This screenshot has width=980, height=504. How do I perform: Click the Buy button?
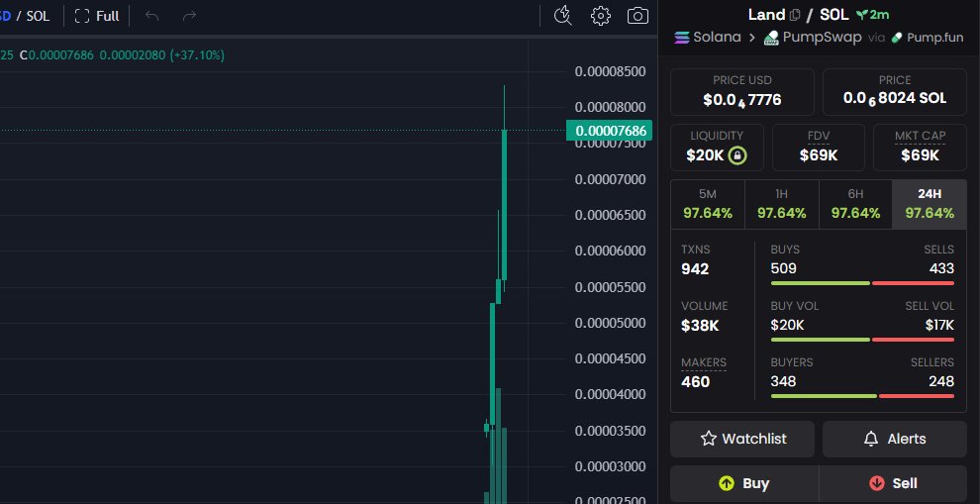744,483
